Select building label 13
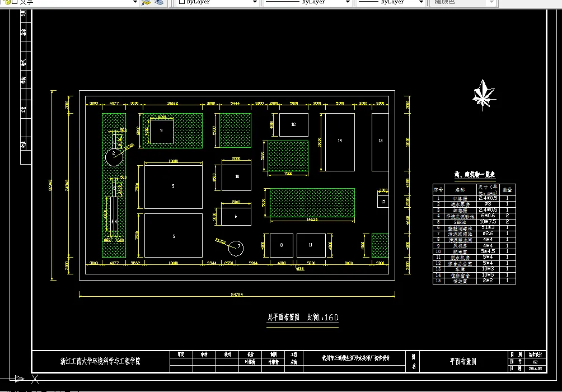This screenshot has height=392, width=562. pos(381,141)
